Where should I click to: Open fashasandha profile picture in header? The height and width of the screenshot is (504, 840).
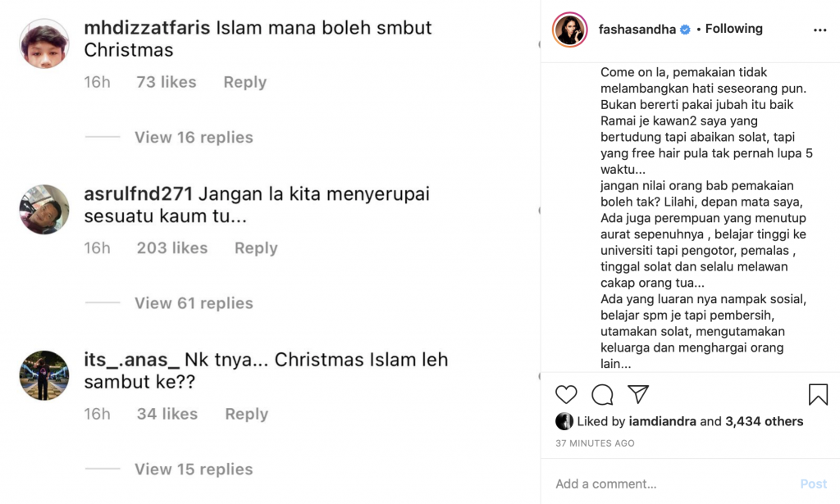(570, 30)
